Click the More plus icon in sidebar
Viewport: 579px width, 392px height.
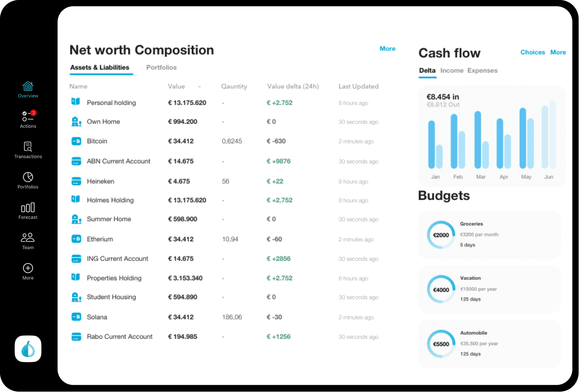coord(28,268)
